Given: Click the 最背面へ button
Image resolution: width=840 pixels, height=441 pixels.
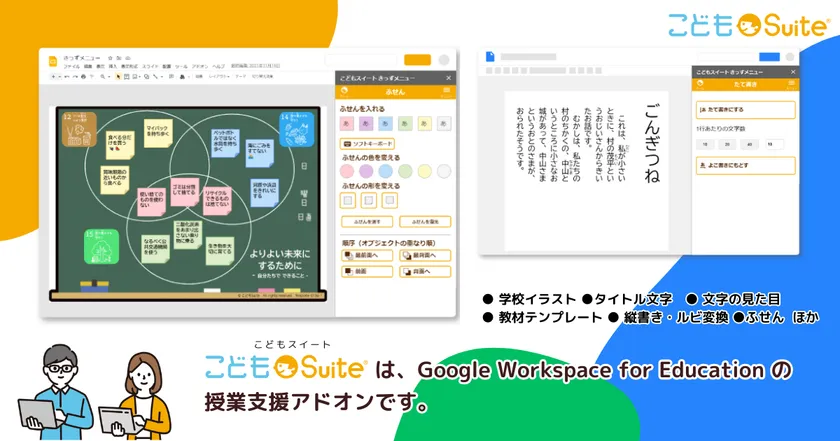Looking at the screenshot, I should 425,256.
